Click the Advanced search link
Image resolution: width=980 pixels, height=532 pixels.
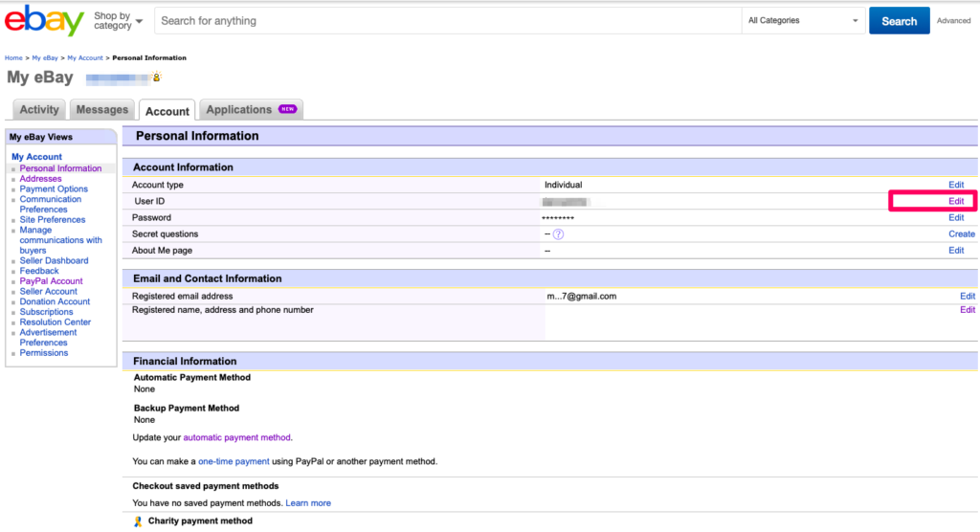[x=953, y=21]
